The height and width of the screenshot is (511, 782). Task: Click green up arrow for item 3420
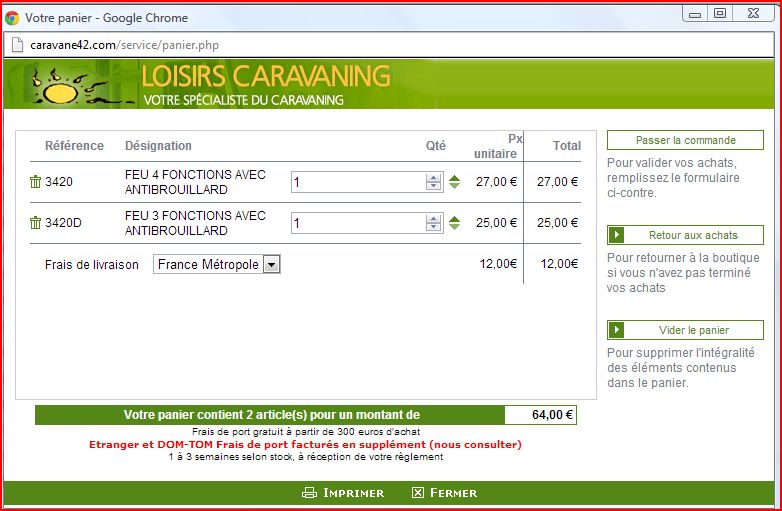pos(454,178)
